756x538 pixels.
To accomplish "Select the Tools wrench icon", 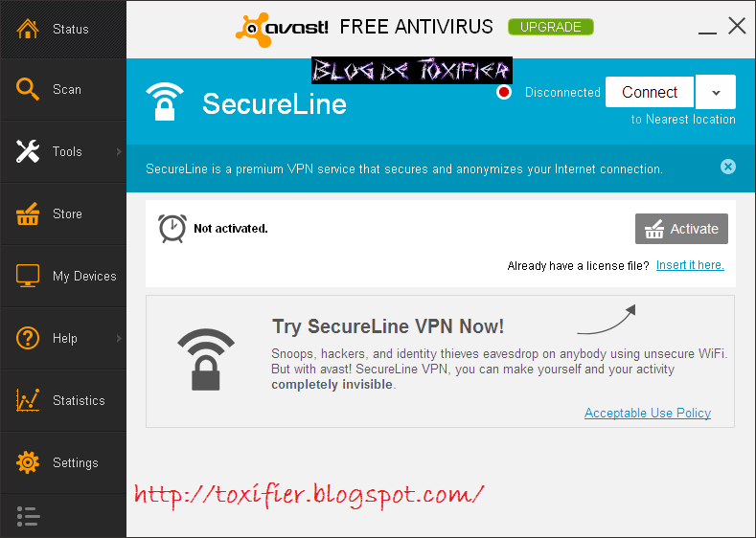I will (28, 151).
